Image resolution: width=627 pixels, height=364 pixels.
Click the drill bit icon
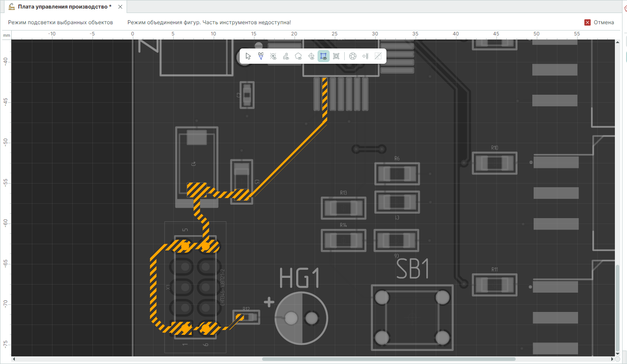pyautogui.click(x=365, y=56)
